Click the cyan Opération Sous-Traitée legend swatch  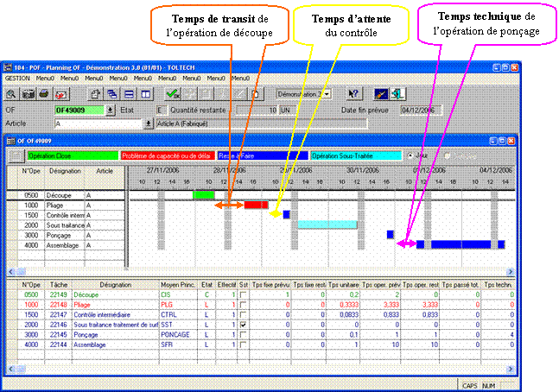click(356, 155)
